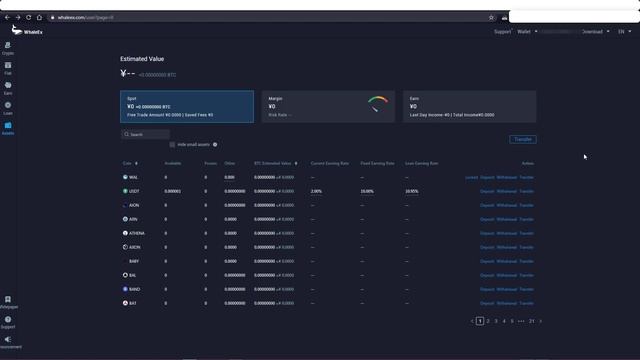This screenshot has width=640, height=360.
Task: Expand the Download dropdown in the header
Action: pos(596,31)
